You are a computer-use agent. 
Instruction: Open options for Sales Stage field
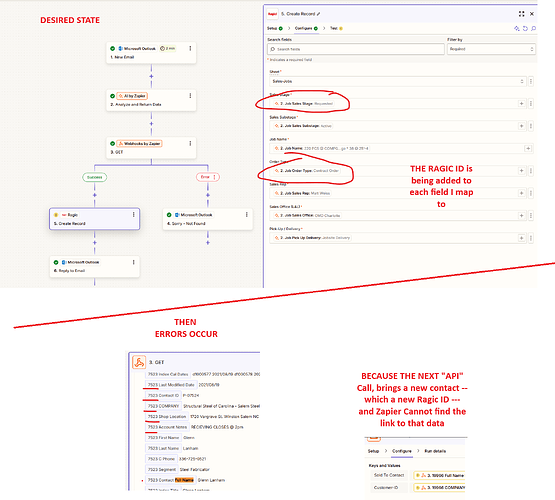click(531, 104)
